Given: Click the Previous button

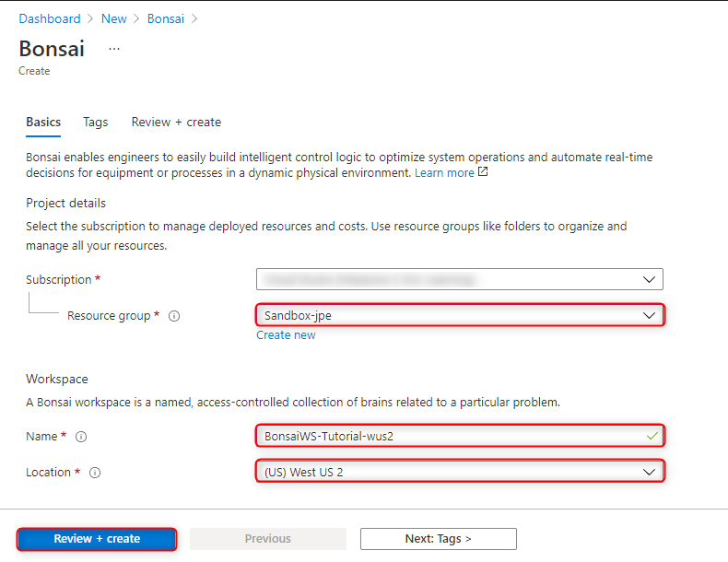Looking at the screenshot, I should click(x=268, y=539).
